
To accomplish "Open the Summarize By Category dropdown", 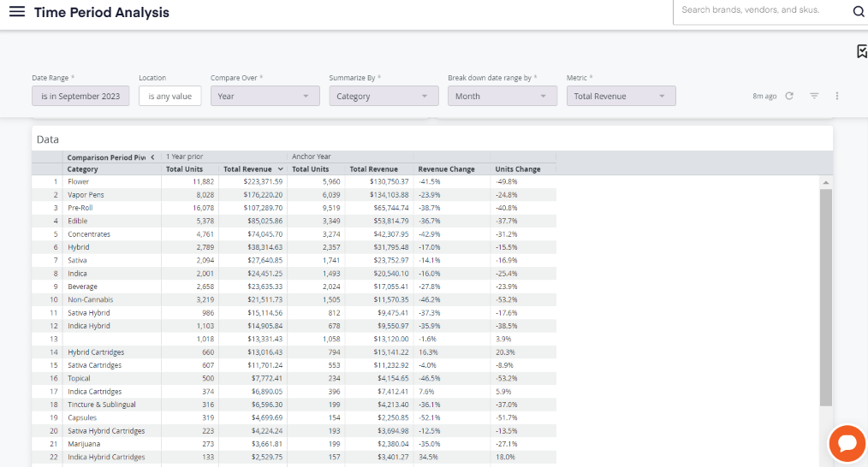I will click(x=383, y=96).
